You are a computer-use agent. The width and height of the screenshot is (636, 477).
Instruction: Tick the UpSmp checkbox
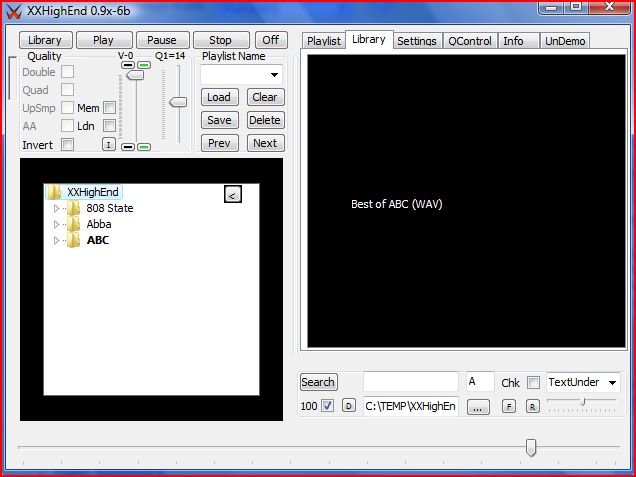tap(67, 108)
